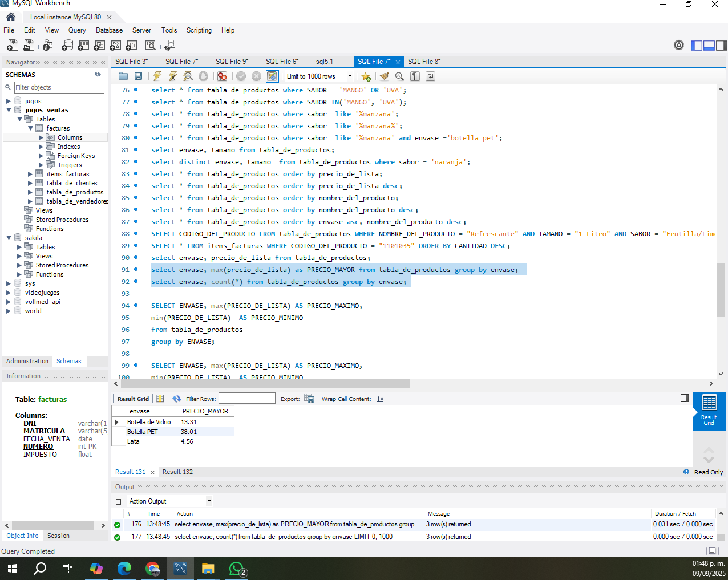Image resolution: width=728 pixels, height=580 pixels.
Task: Open WhatsApp from the taskbar
Action: [237, 569]
